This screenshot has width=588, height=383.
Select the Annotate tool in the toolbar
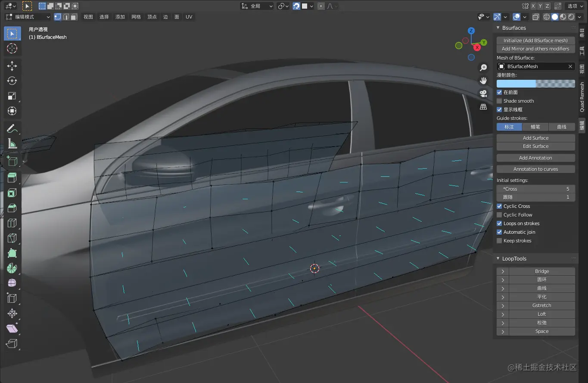12,128
